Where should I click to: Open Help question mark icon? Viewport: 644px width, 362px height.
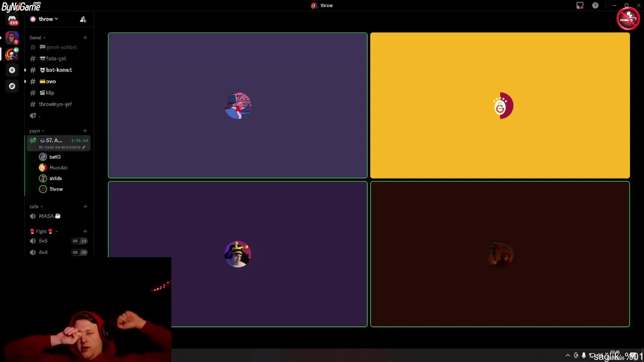pos(595,6)
